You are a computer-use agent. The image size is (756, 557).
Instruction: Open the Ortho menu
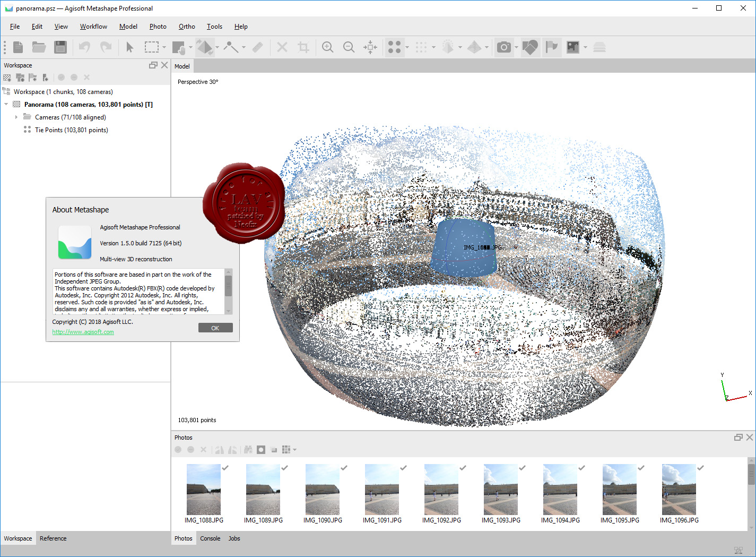187,27
